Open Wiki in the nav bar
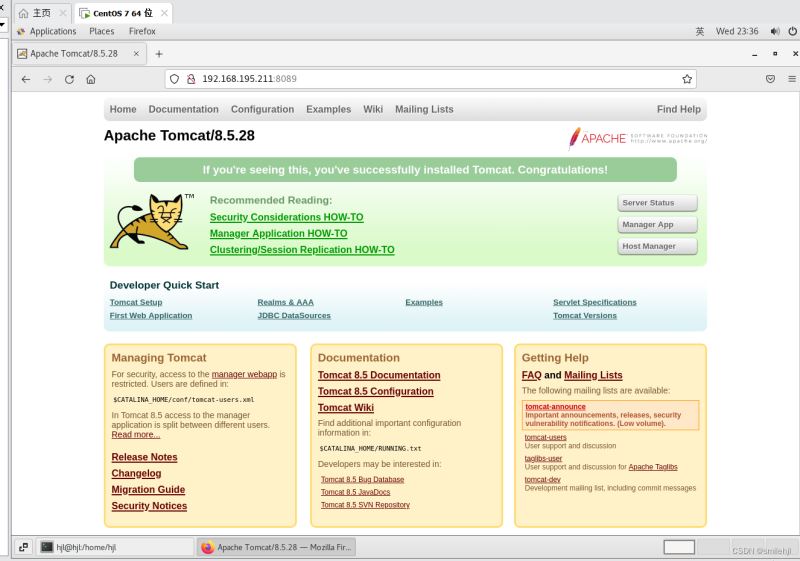 click(373, 109)
